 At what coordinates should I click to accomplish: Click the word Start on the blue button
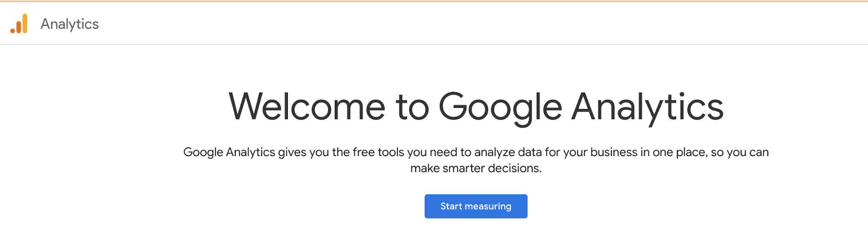point(451,206)
